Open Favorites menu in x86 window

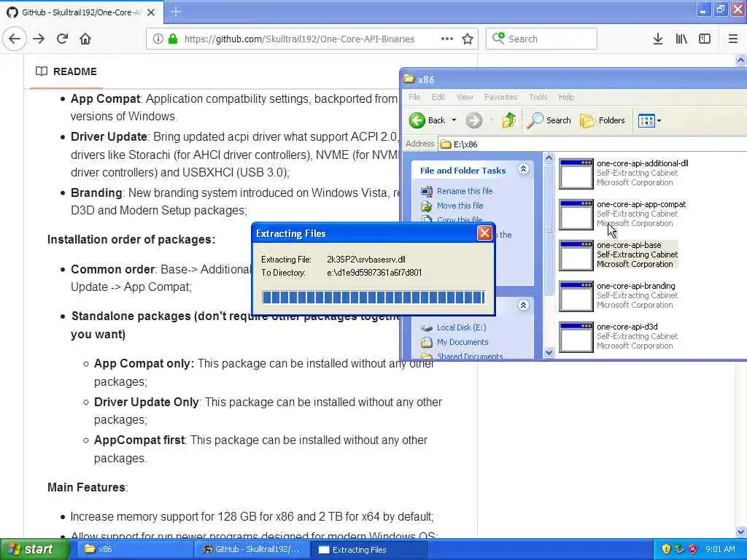[500, 97]
